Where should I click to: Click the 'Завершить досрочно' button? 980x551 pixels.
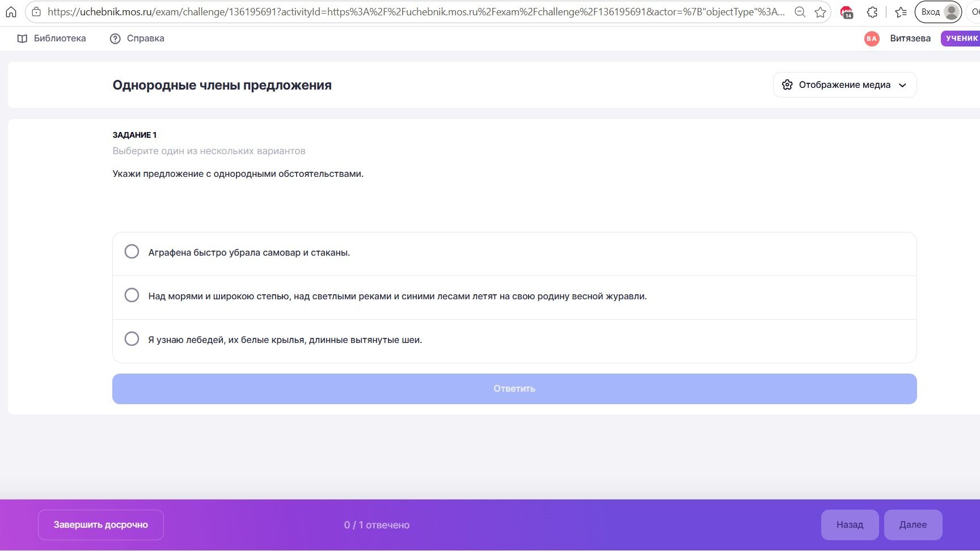[x=101, y=525]
